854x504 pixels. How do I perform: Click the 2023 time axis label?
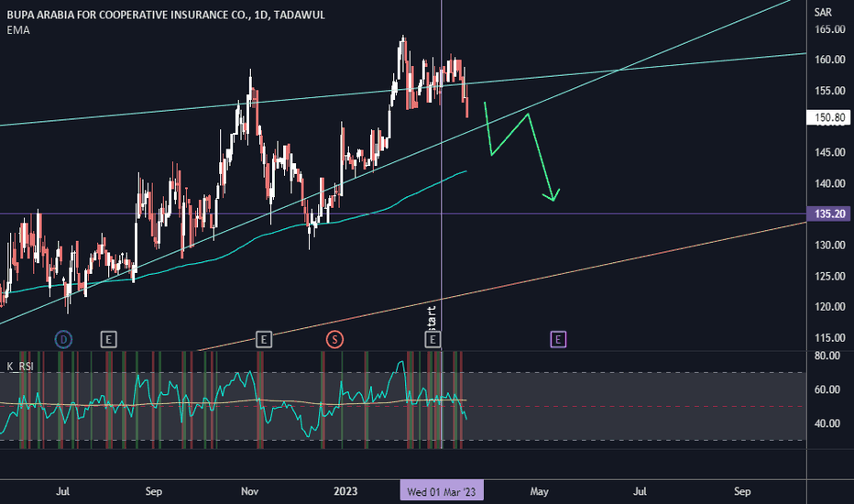(x=345, y=491)
